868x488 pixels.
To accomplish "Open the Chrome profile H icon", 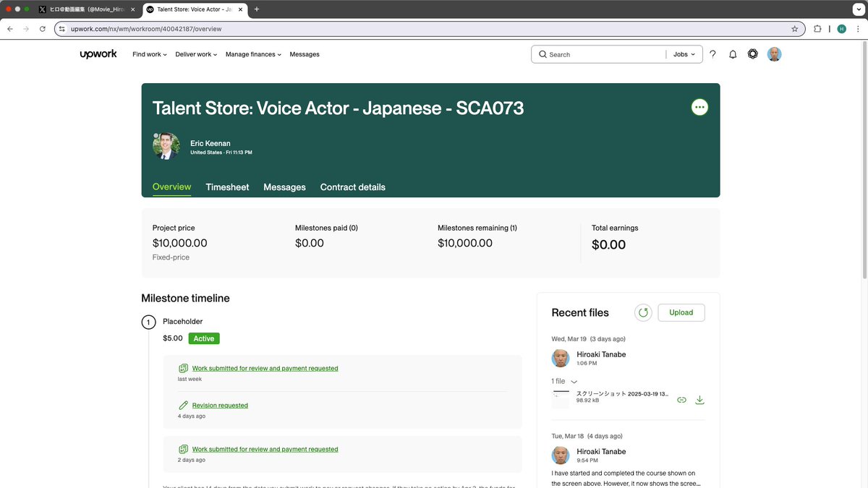I will coord(841,29).
